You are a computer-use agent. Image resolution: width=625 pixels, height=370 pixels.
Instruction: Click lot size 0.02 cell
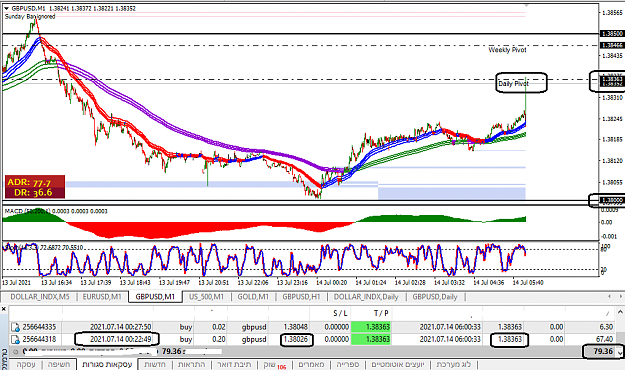coord(218,327)
